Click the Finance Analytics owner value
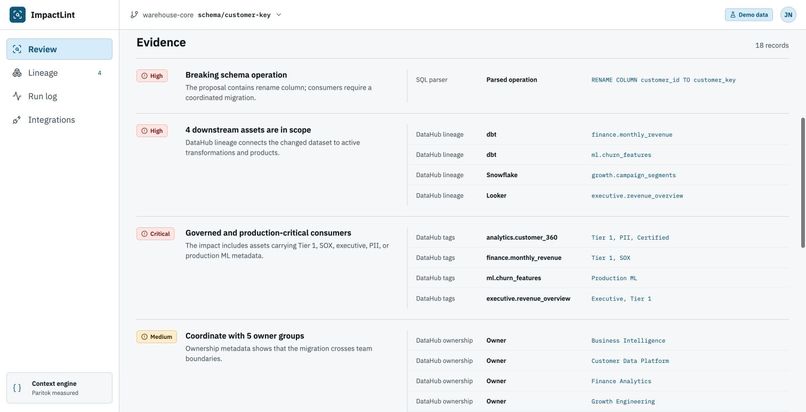Screen dimensions: 806x412 (x=621, y=381)
